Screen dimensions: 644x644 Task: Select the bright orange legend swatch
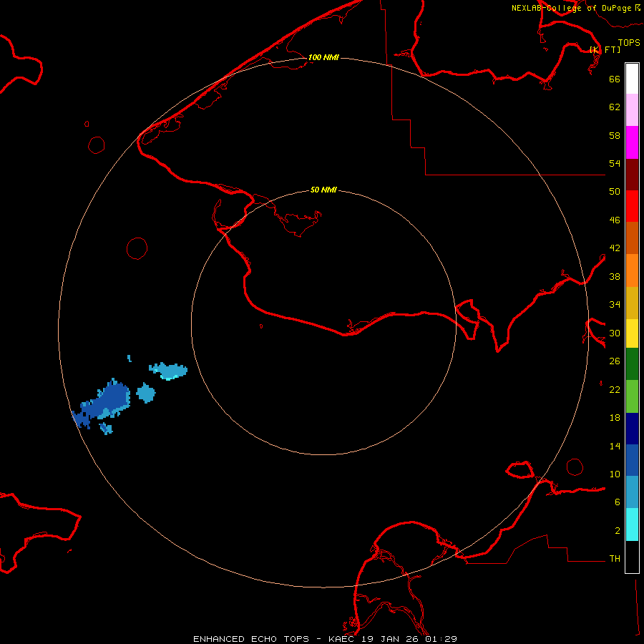click(632, 270)
